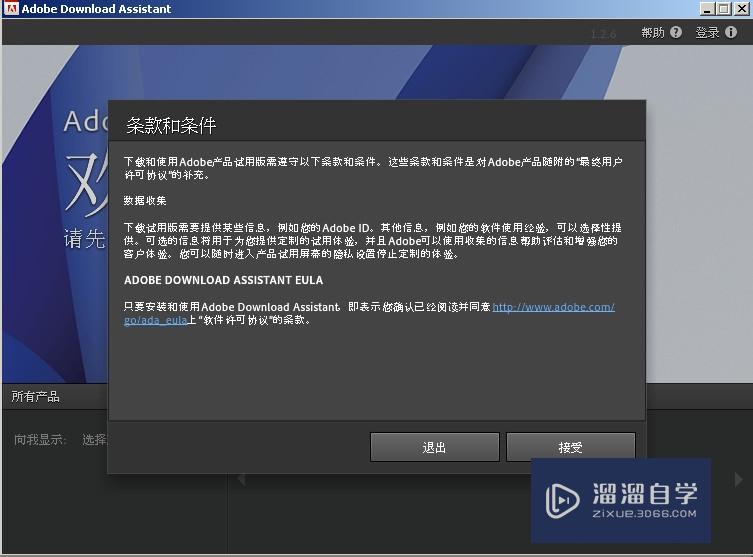Click the left carousel arrow behind dialog
The width and height of the screenshot is (753, 557).
click(242, 479)
